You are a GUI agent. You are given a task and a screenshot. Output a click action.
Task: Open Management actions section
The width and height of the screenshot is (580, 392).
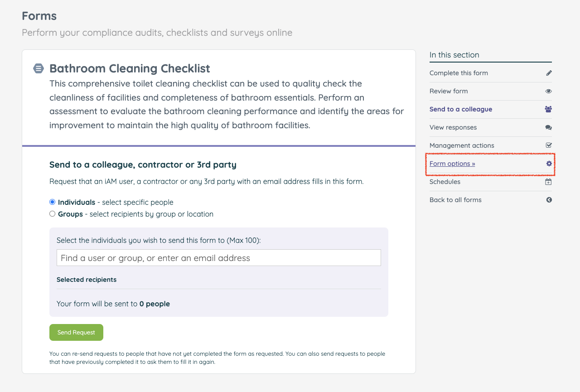462,145
